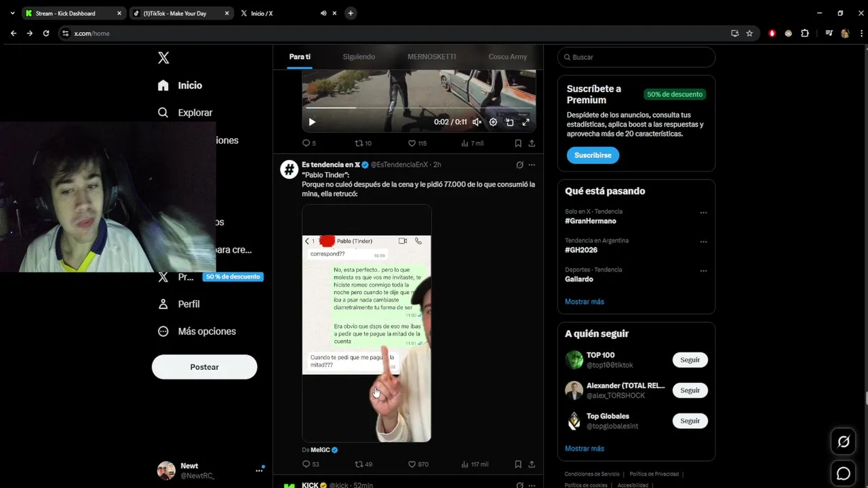Mute the Inicio / X tab audio
Viewport: 868px width, 488px height.
[323, 13]
